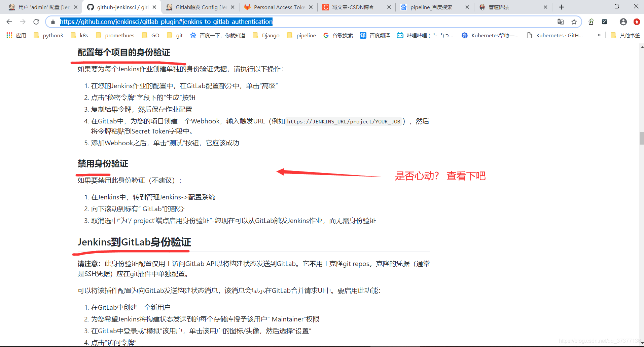The image size is (644, 347).
Task: Open the promethues bookmark folder
Action: click(115, 35)
